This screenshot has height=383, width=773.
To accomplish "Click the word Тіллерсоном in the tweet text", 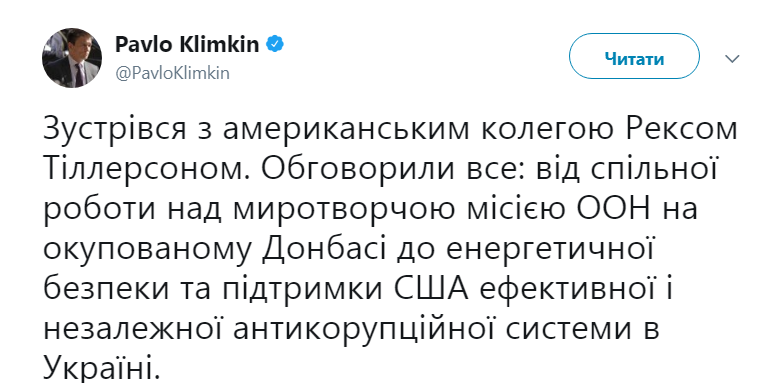I will click(144, 170).
